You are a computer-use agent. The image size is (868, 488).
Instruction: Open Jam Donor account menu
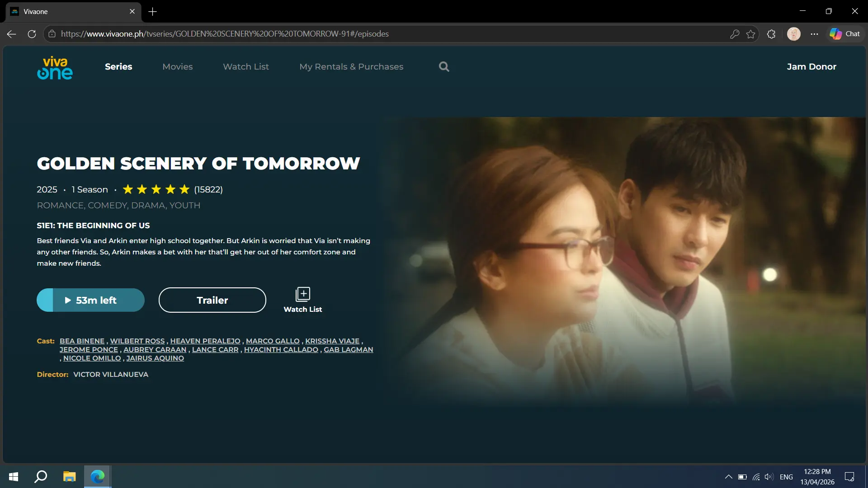811,66
